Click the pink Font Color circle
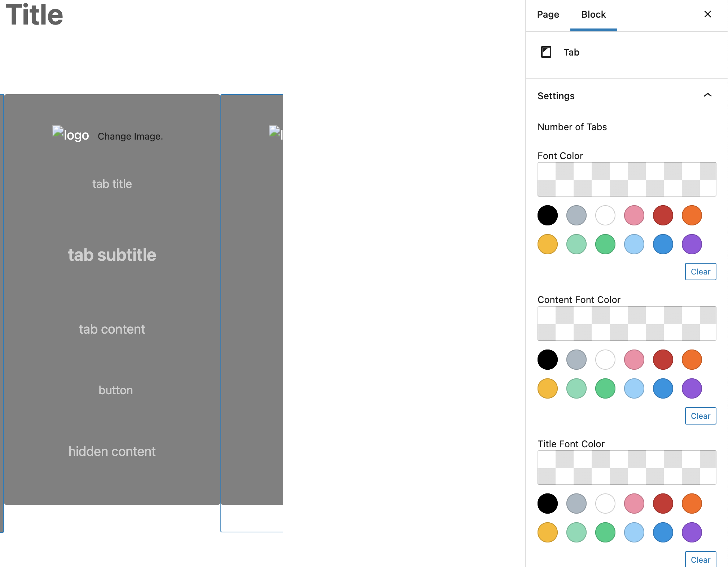The image size is (728, 567). 634,214
